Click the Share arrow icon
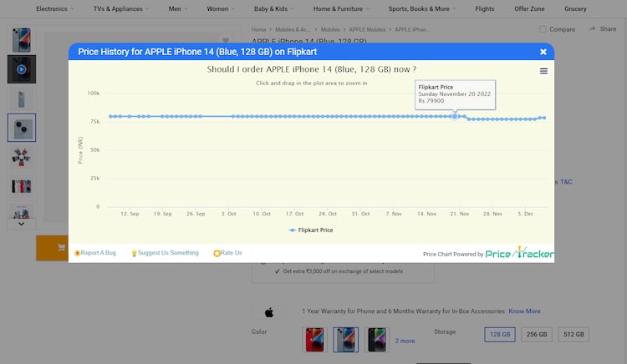The height and width of the screenshot is (364, 627). (594, 29)
